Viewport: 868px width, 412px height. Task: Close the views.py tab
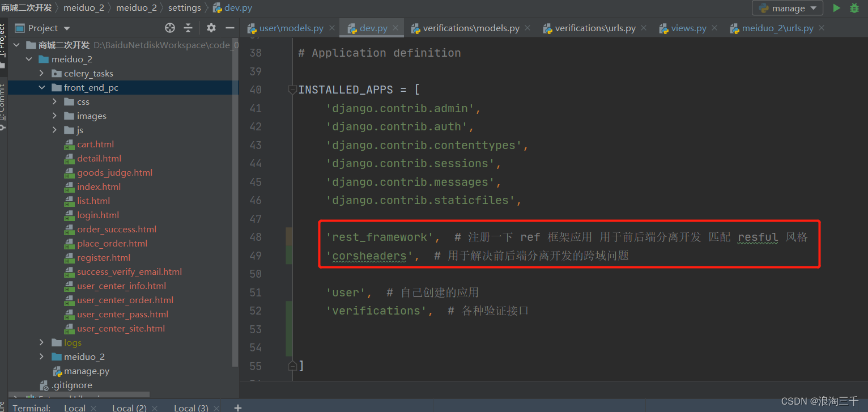714,28
